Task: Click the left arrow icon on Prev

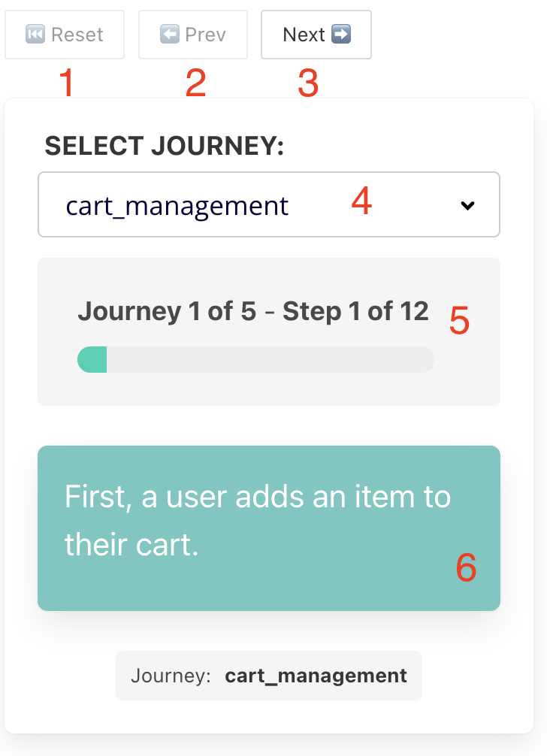Action: pos(169,35)
